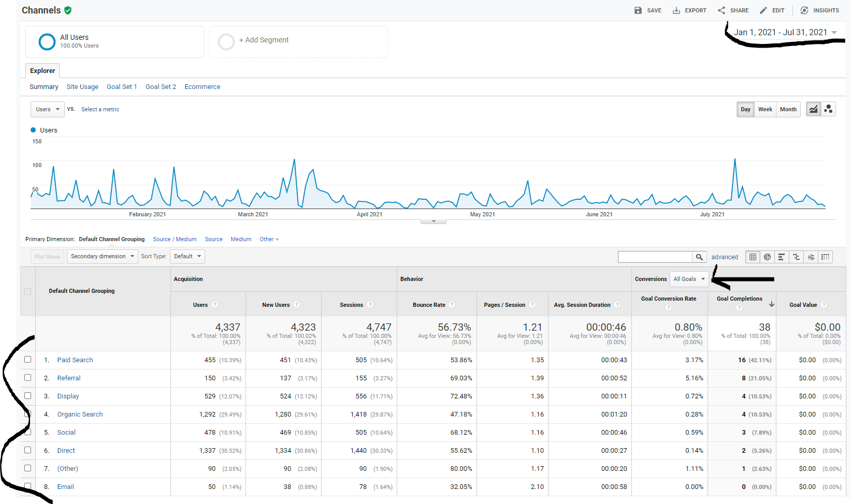Open the Secondary dimension dropdown

102,257
